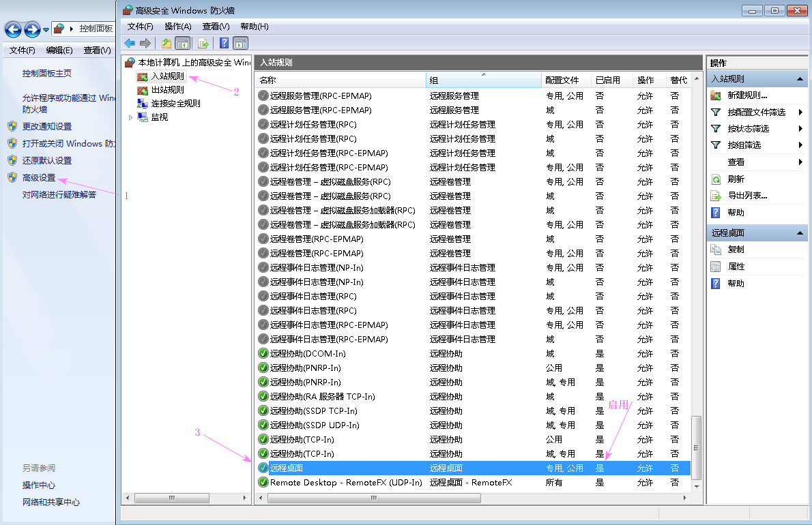Click the 刷新 (Refresh) icon
Image resolution: width=812 pixels, height=525 pixels.
pos(714,179)
